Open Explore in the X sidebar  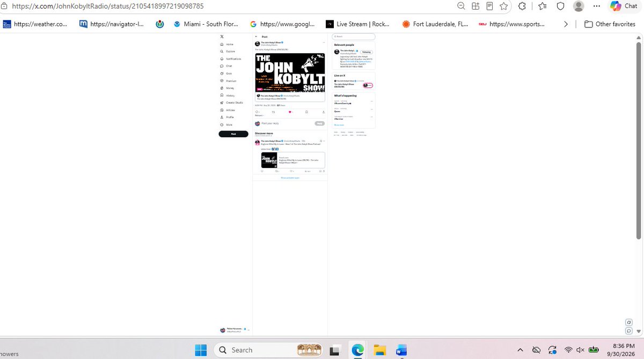(227, 52)
